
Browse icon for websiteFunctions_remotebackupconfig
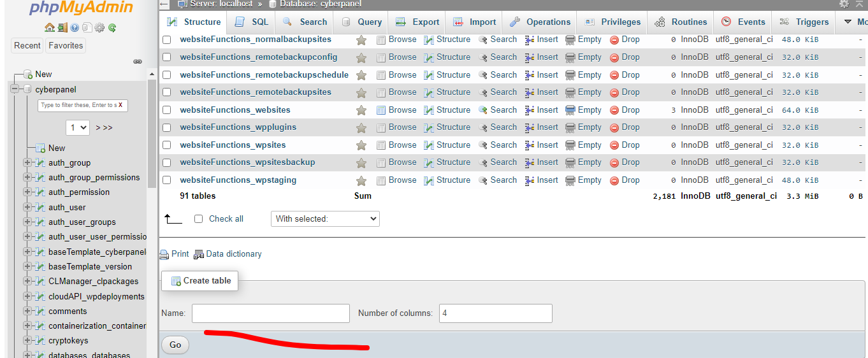click(381, 57)
